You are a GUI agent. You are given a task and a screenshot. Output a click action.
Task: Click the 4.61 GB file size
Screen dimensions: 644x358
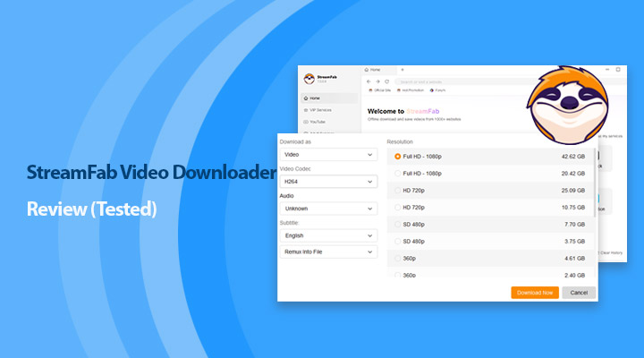coord(574,259)
